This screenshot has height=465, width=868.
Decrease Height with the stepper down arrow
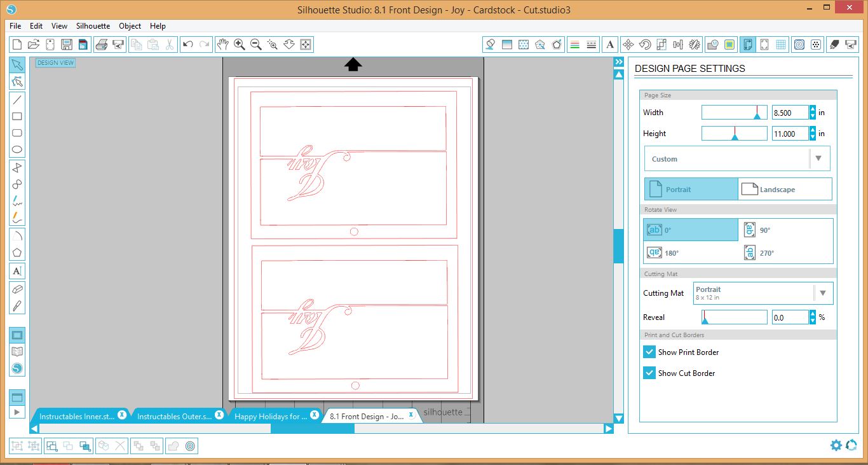[813, 137]
